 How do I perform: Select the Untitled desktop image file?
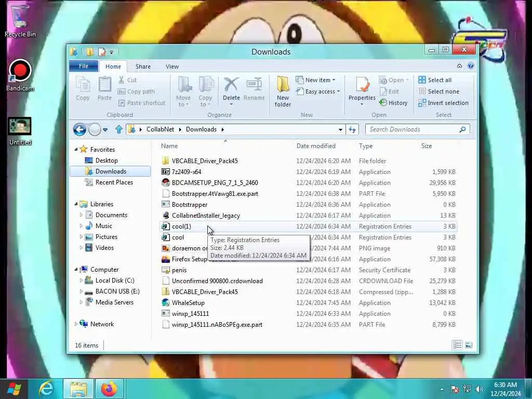coord(20,131)
